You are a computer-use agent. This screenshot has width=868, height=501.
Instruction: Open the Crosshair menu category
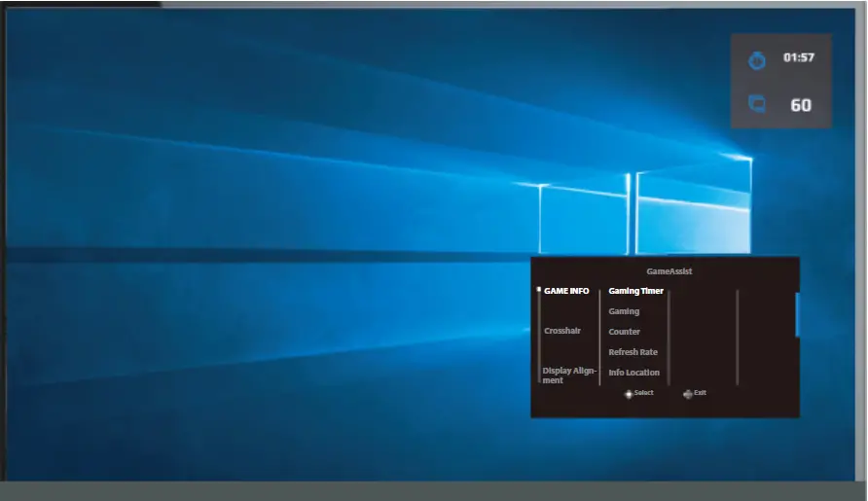click(x=561, y=331)
